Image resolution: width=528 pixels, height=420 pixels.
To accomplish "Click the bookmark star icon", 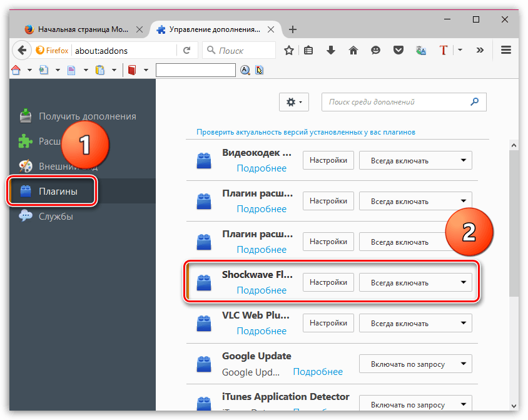I will [288, 50].
